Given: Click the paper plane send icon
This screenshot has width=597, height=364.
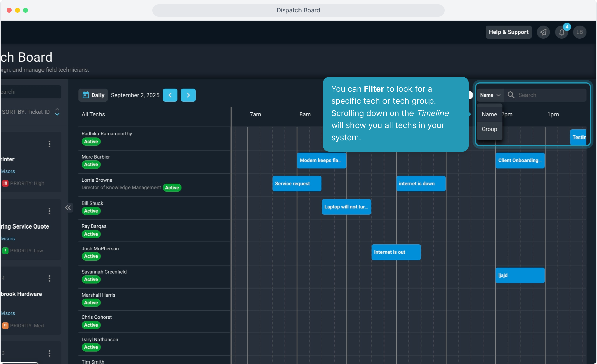Looking at the screenshot, I should tap(543, 32).
